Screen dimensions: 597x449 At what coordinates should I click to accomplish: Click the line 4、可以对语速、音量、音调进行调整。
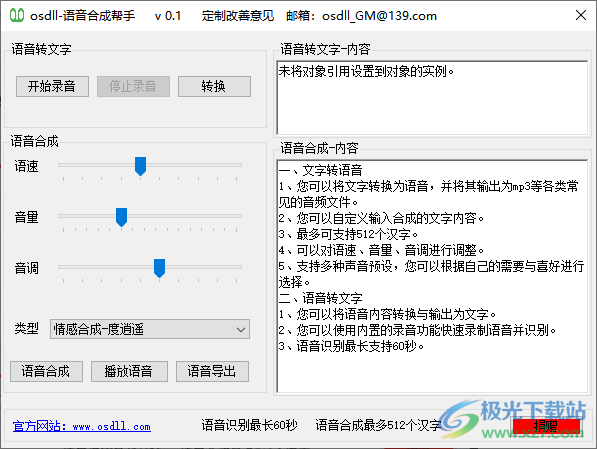click(381, 250)
